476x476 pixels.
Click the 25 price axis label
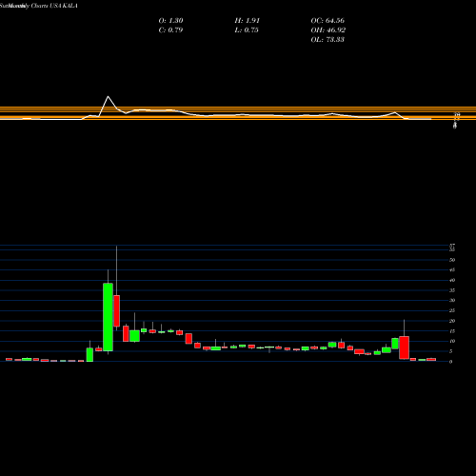pyautogui.click(x=452, y=310)
